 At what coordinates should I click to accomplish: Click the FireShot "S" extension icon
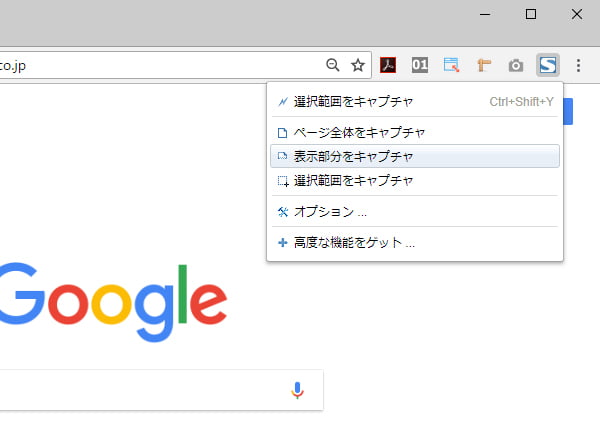(x=547, y=66)
